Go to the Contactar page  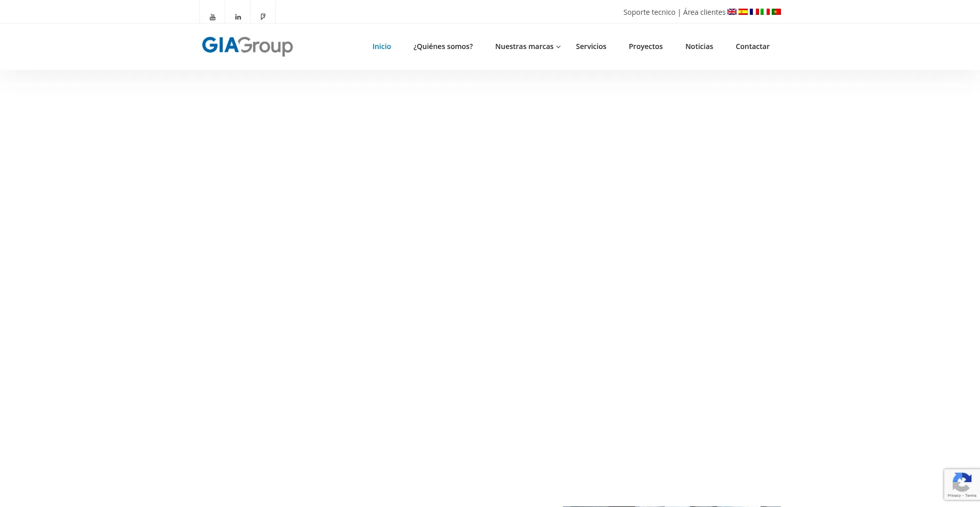tap(752, 46)
